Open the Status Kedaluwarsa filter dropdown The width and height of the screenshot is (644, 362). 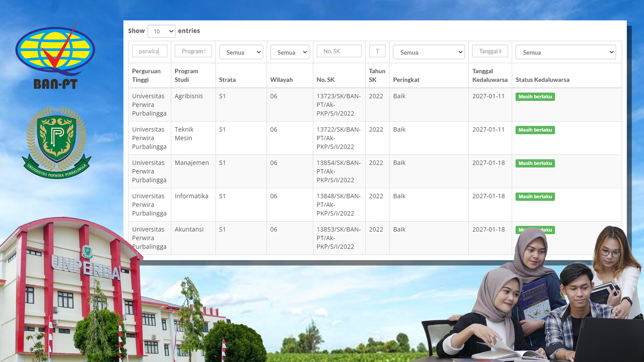click(565, 52)
